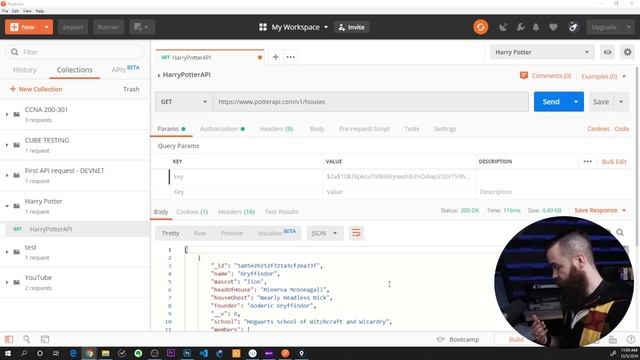Click the Import button
This screenshot has height=360, width=640.
click(73, 27)
